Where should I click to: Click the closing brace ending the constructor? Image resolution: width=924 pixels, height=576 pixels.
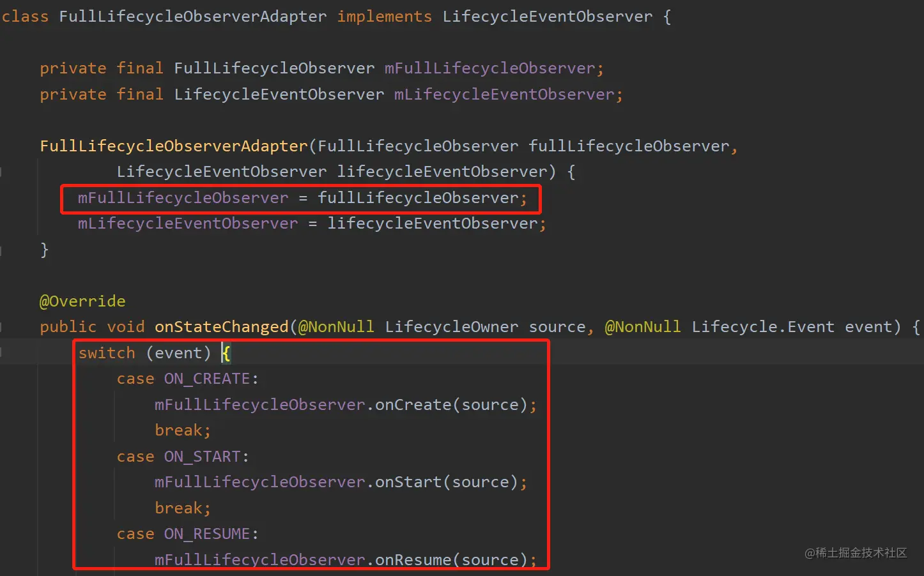point(44,250)
